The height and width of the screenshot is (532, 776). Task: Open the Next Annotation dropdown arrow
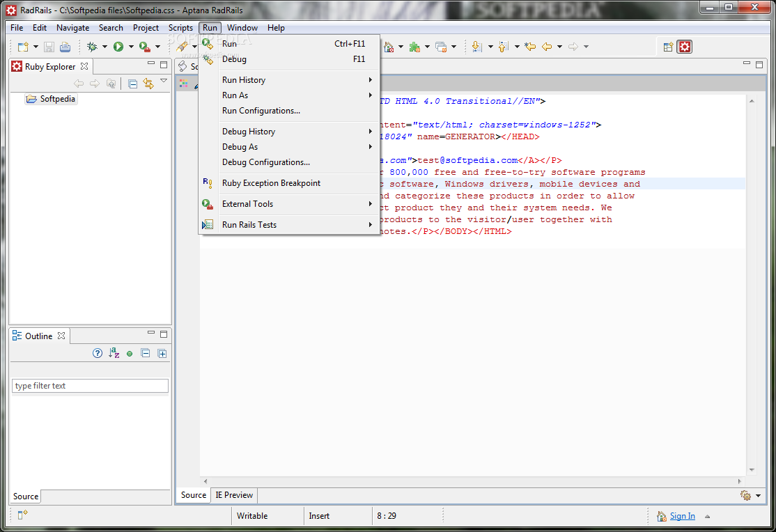tap(490, 47)
